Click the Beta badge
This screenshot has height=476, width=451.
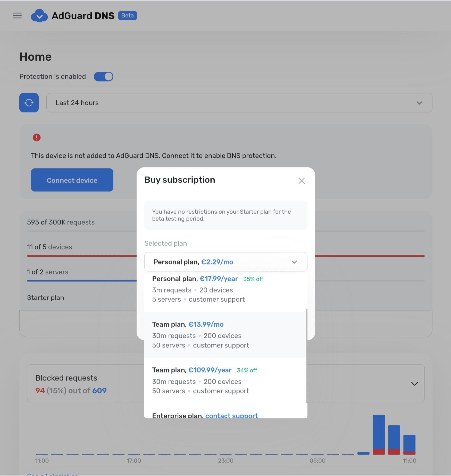pyautogui.click(x=127, y=15)
